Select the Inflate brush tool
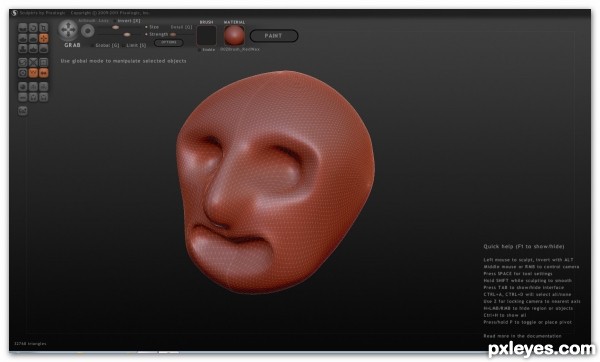This screenshot has height=362, width=600. 23,49
